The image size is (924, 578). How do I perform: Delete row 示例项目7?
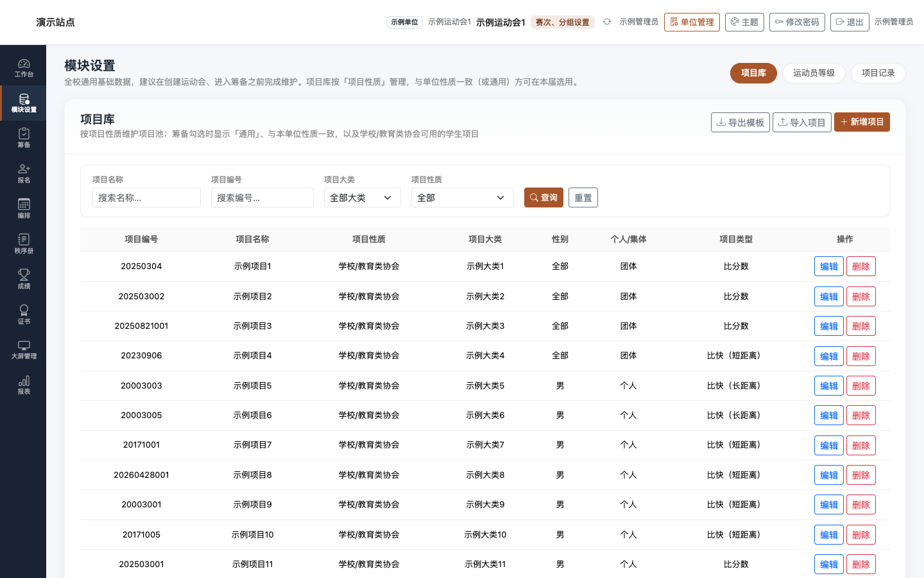(861, 446)
